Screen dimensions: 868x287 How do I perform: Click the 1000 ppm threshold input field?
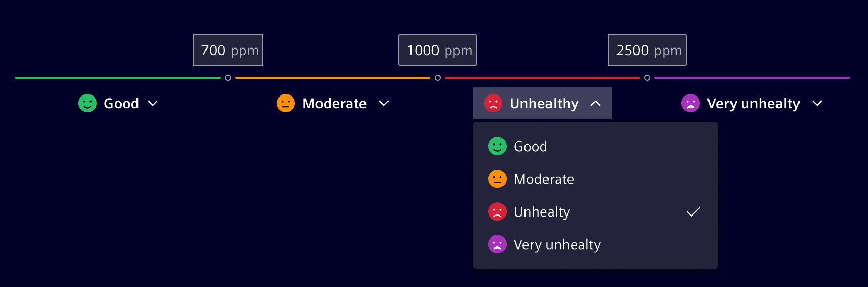coord(438,50)
